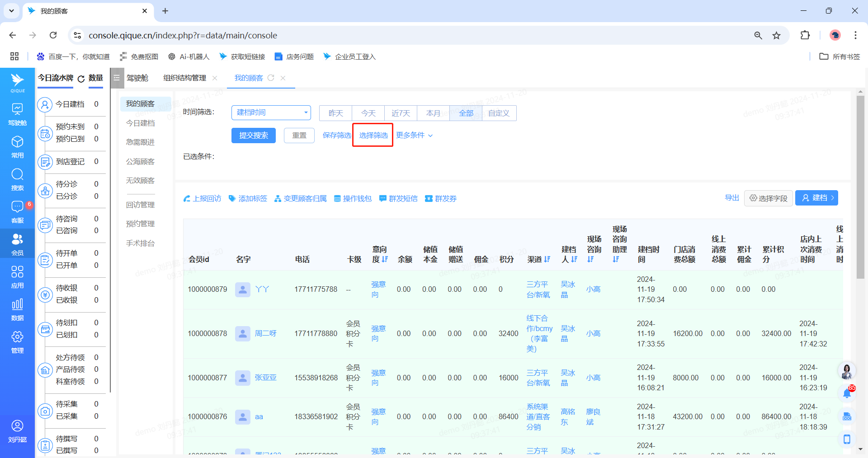The width and height of the screenshot is (868, 458).
Task: Sort by 意向度 column arrow
Action: tap(385, 259)
